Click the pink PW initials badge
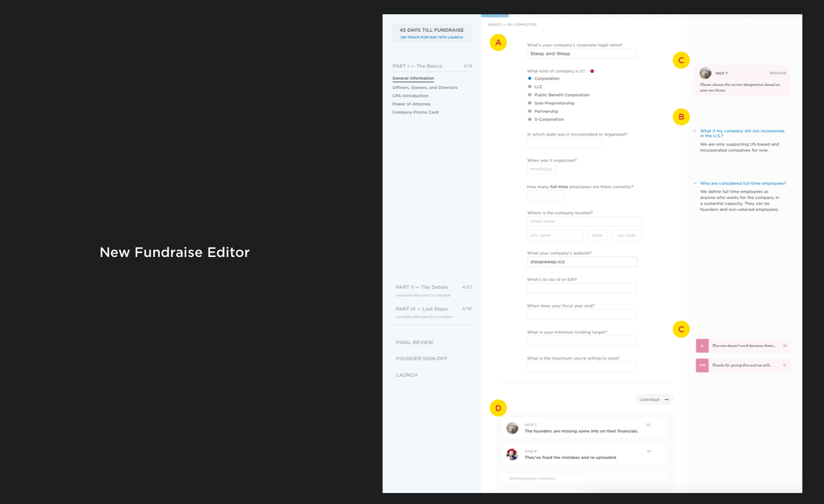824x504 pixels. pos(702,365)
